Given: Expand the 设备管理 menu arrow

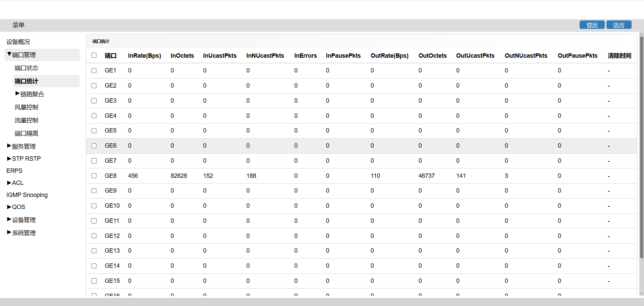Looking at the screenshot, I should pyautogui.click(x=9, y=219).
